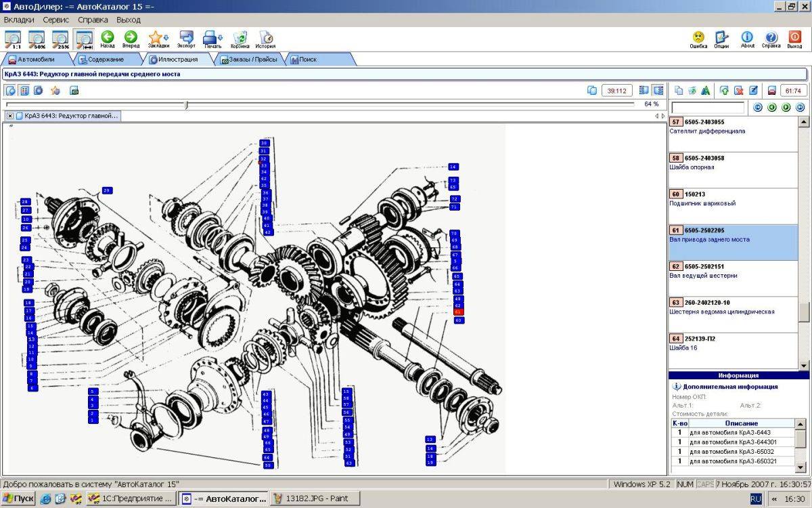Open the История history icon
The height and width of the screenshot is (508, 812).
(265, 40)
